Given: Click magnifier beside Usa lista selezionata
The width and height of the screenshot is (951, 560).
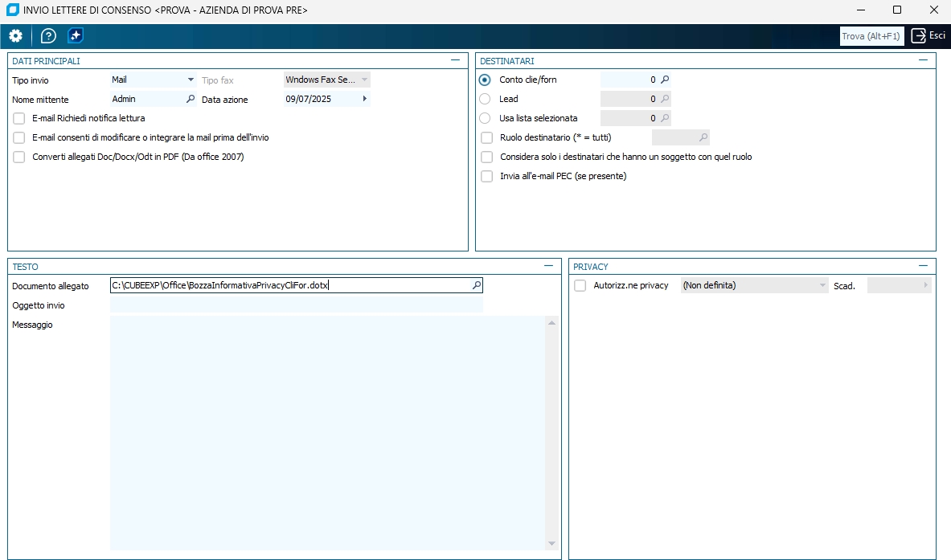Looking at the screenshot, I should (665, 118).
